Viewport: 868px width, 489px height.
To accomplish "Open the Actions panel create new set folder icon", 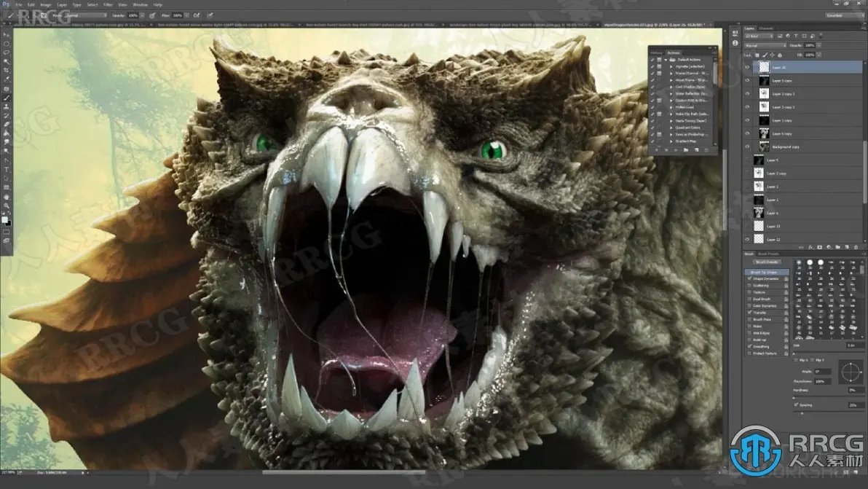I will [x=686, y=150].
